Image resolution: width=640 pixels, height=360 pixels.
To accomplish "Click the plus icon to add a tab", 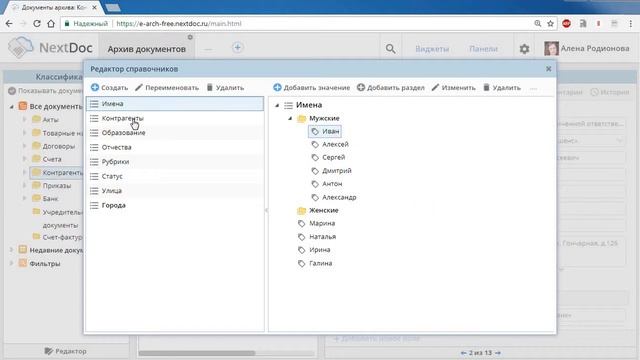I will pyautogui.click(x=238, y=47).
